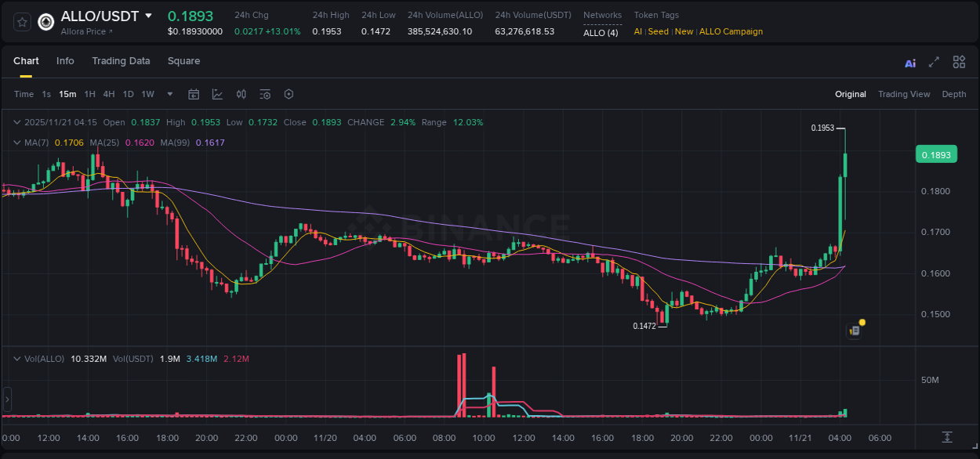Expand chart to fullscreen with diagonal arrow icon
980x459 pixels.
point(934,61)
